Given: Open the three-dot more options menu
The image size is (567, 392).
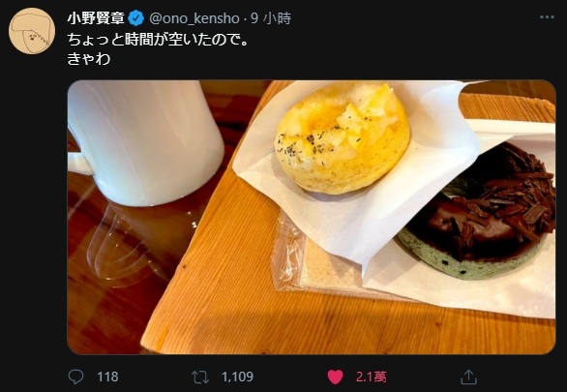Looking at the screenshot, I should [547, 17].
